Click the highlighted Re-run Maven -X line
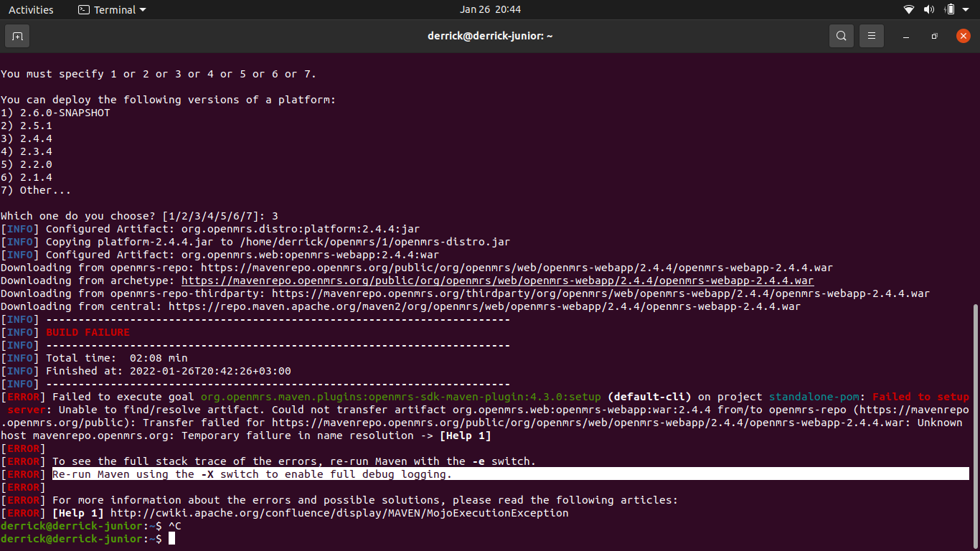The width and height of the screenshot is (980, 551). tap(511, 474)
